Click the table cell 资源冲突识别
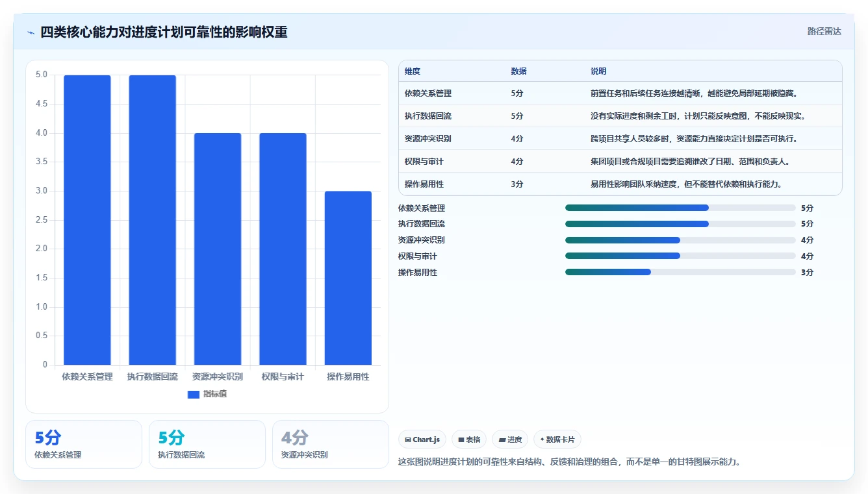This screenshot has height=494, width=868. 428,138
